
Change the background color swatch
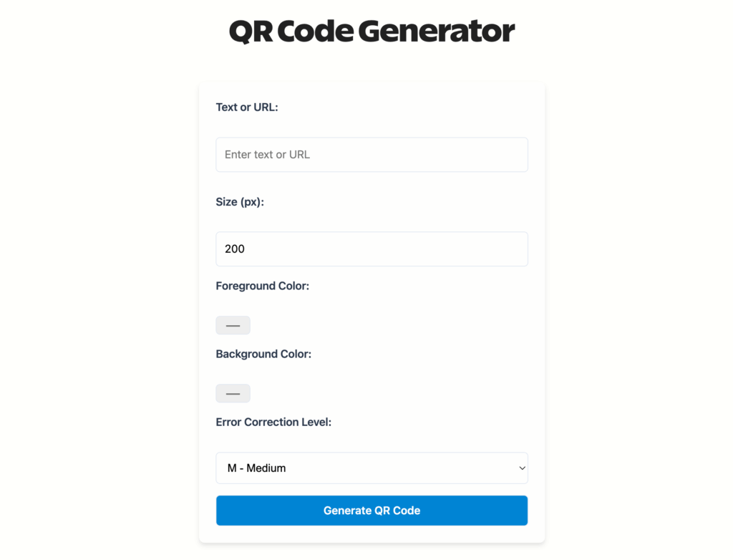click(233, 392)
